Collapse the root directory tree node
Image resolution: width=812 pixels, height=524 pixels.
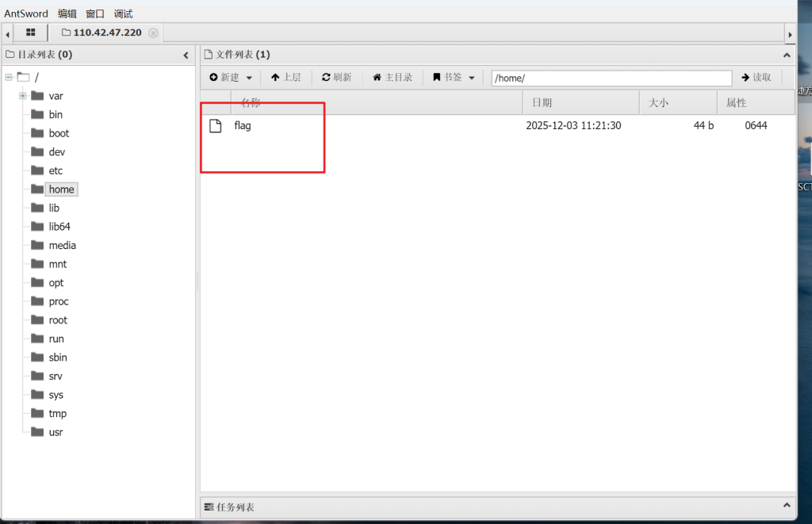9,77
